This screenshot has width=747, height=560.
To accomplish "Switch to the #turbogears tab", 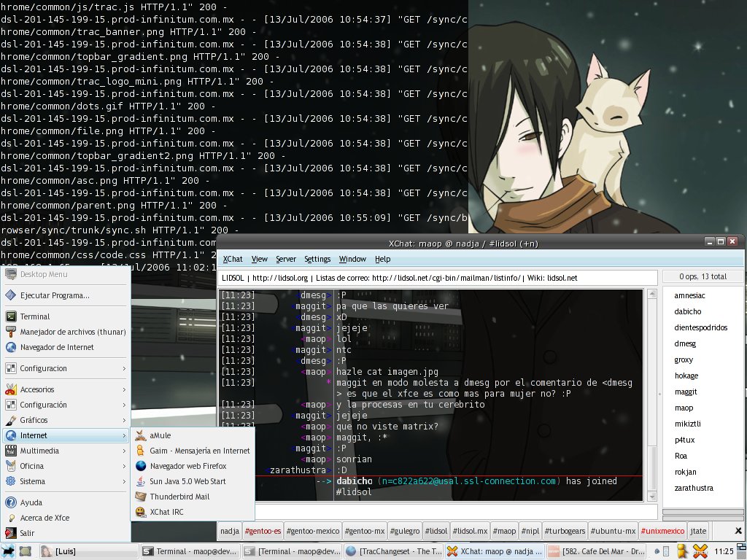I will click(565, 531).
